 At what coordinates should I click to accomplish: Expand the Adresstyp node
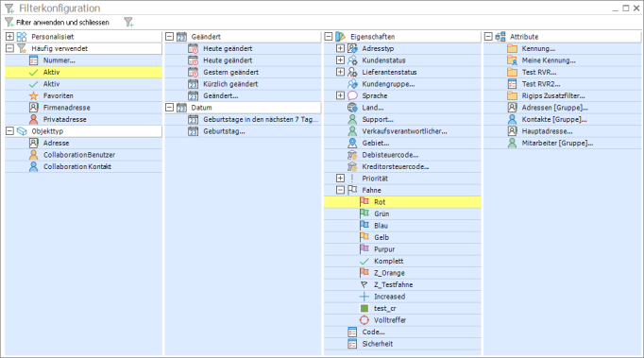tap(341, 48)
